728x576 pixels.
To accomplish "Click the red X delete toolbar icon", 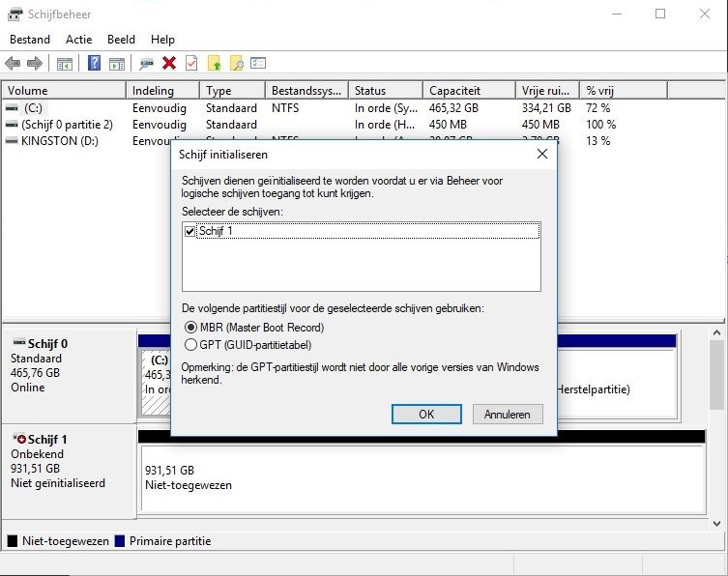I will (x=169, y=63).
